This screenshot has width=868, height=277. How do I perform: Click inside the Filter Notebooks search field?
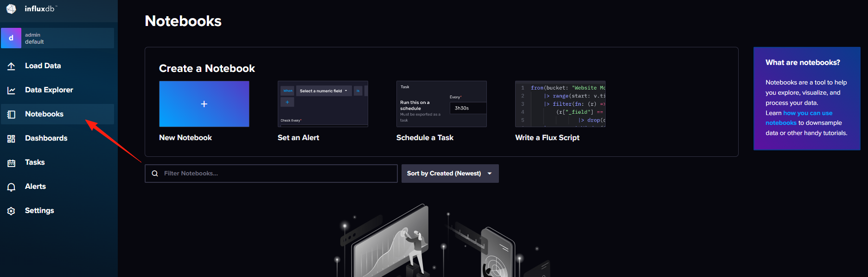click(x=271, y=174)
